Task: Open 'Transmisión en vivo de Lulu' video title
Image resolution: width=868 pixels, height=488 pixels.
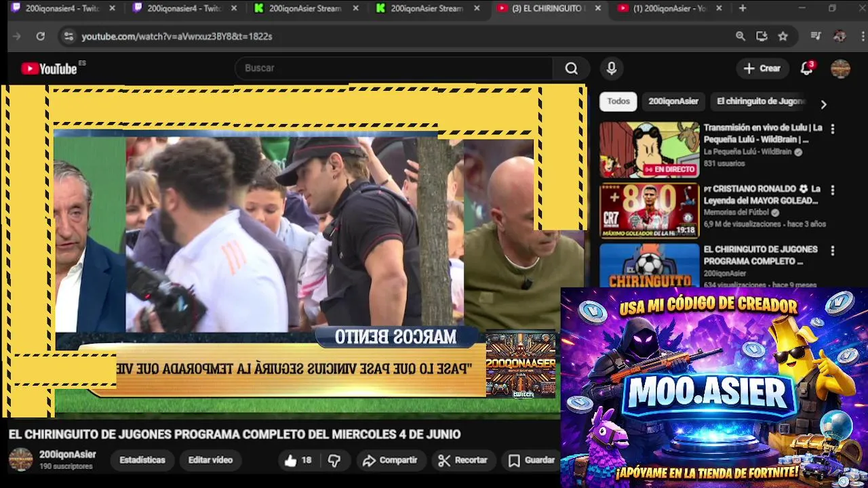Action: (x=763, y=134)
